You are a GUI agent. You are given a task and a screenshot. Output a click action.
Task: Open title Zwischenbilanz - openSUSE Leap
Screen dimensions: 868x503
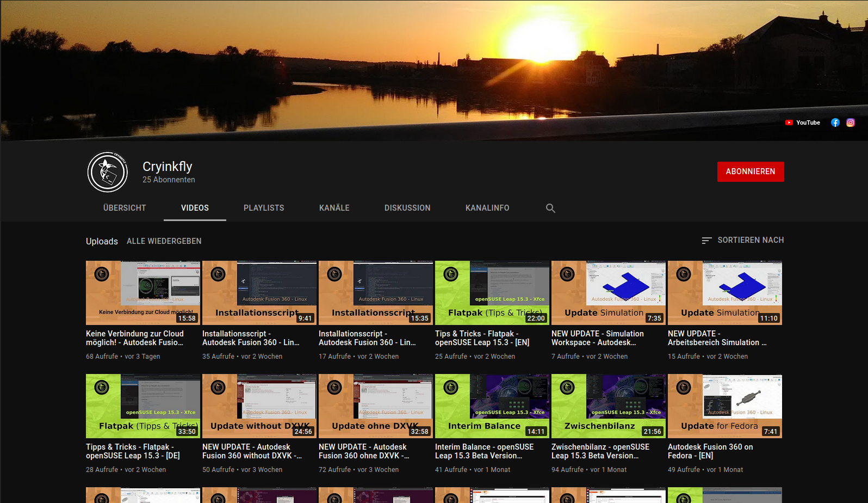point(600,451)
